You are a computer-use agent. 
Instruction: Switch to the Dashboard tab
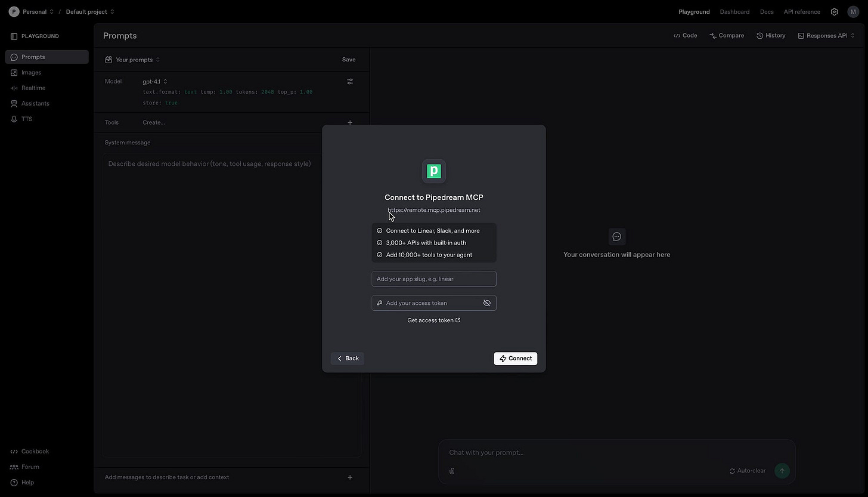(x=734, y=12)
